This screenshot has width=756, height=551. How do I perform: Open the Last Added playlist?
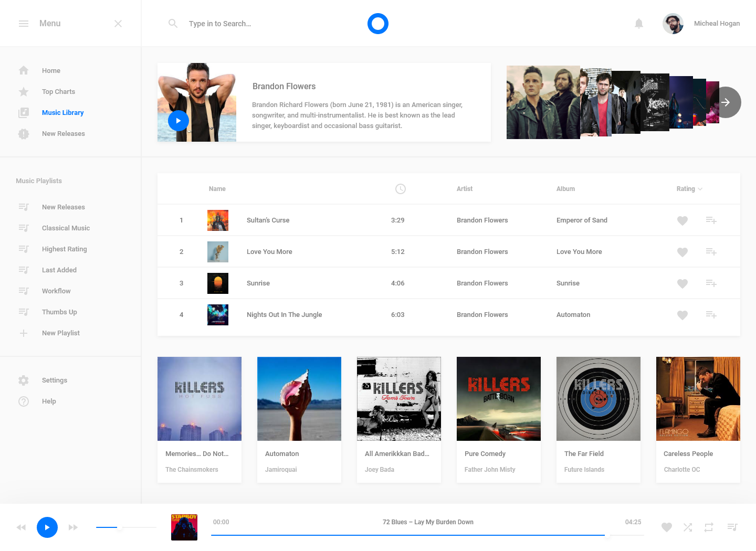[x=59, y=270]
